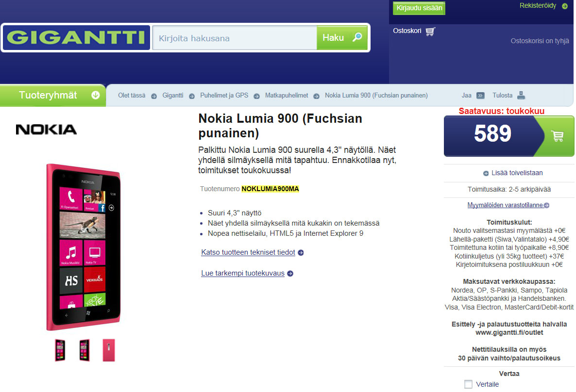Screen dimensions: 576x392
Task: Click the Gigantti logo
Action: (76, 37)
